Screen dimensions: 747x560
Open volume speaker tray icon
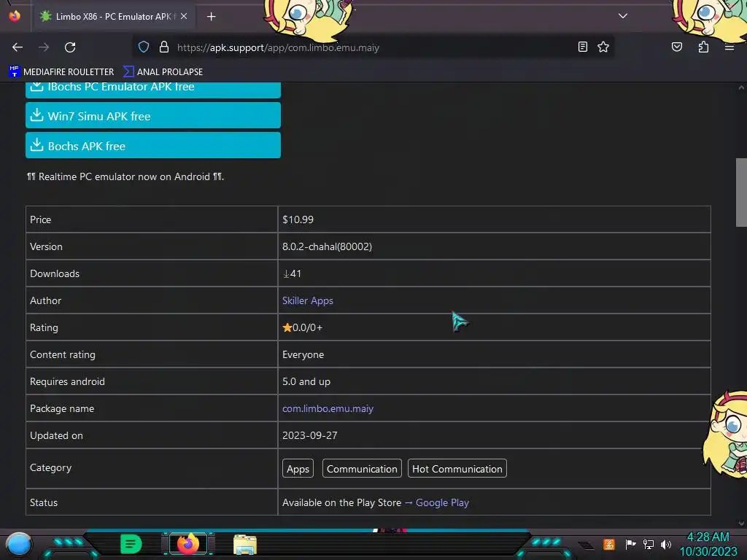pyautogui.click(x=665, y=544)
